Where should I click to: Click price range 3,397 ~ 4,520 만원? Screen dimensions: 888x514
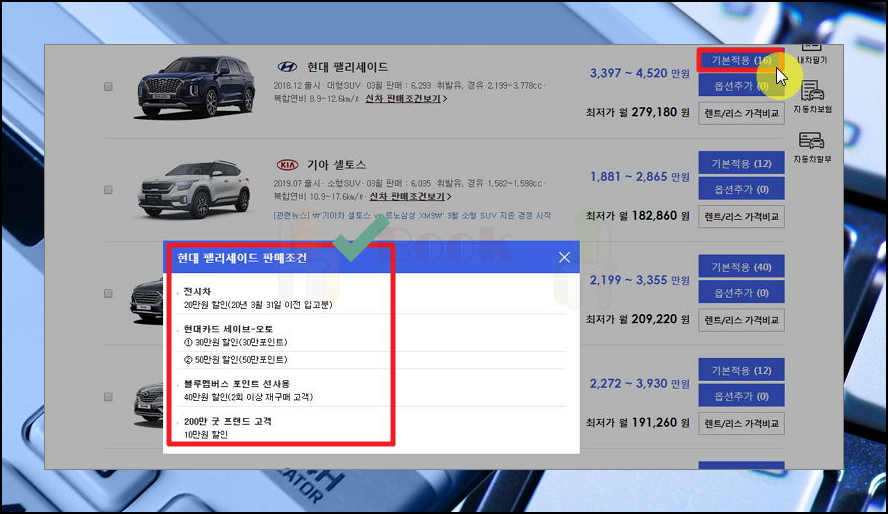point(640,73)
